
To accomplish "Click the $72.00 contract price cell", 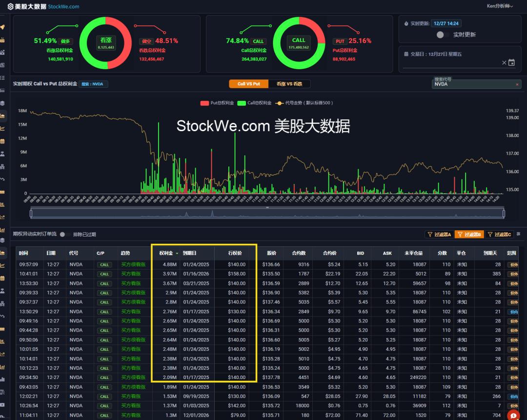I will pos(333,415).
